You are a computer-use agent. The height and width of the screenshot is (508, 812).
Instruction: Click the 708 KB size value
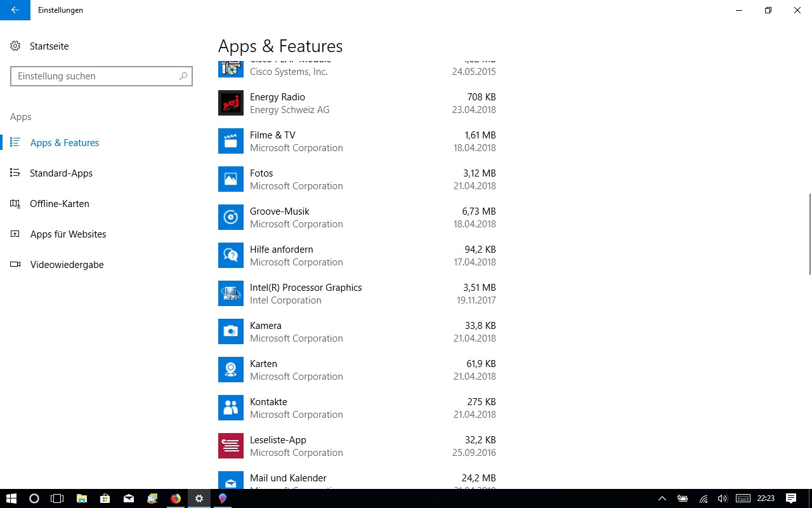point(481,97)
